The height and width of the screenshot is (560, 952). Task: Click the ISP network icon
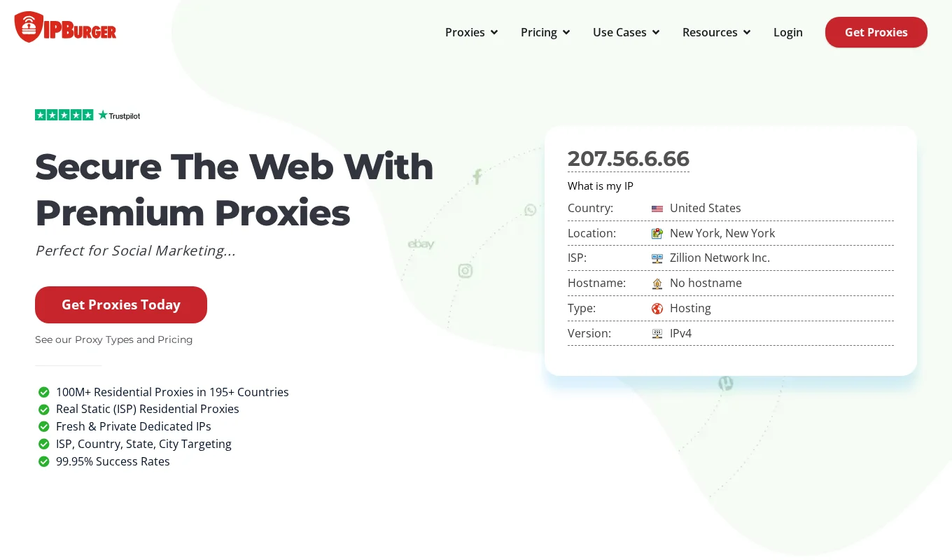pos(657,258)
